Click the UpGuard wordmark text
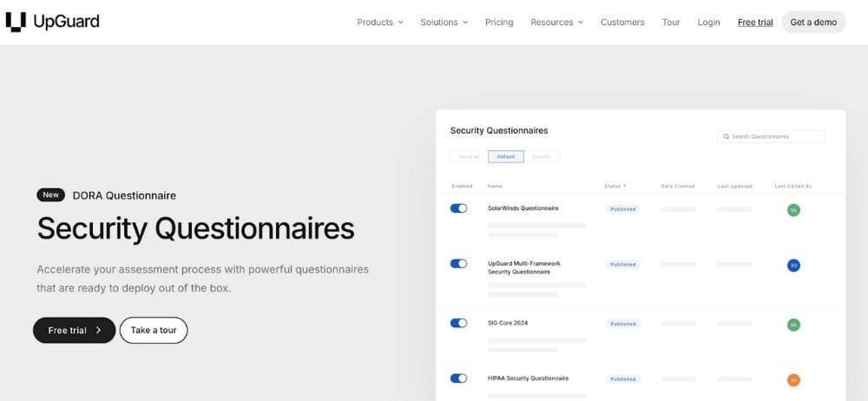The image size is (868, 401). 66,23
